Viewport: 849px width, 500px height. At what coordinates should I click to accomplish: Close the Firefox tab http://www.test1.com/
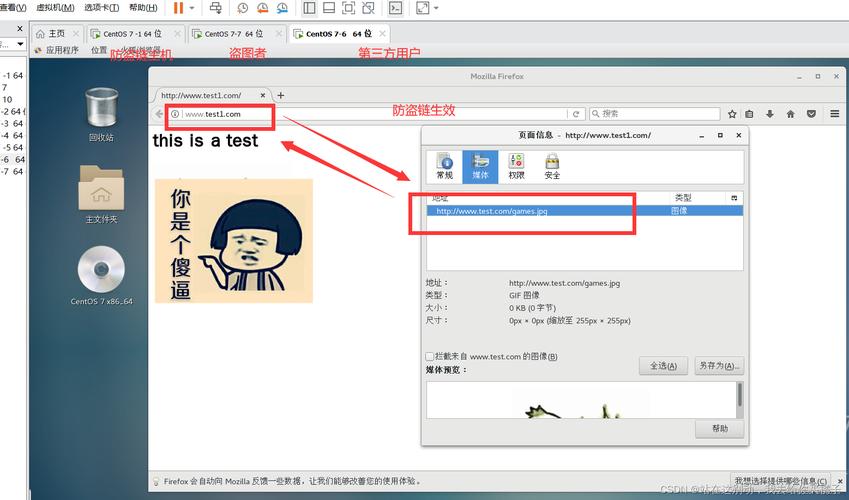point(263,95)
